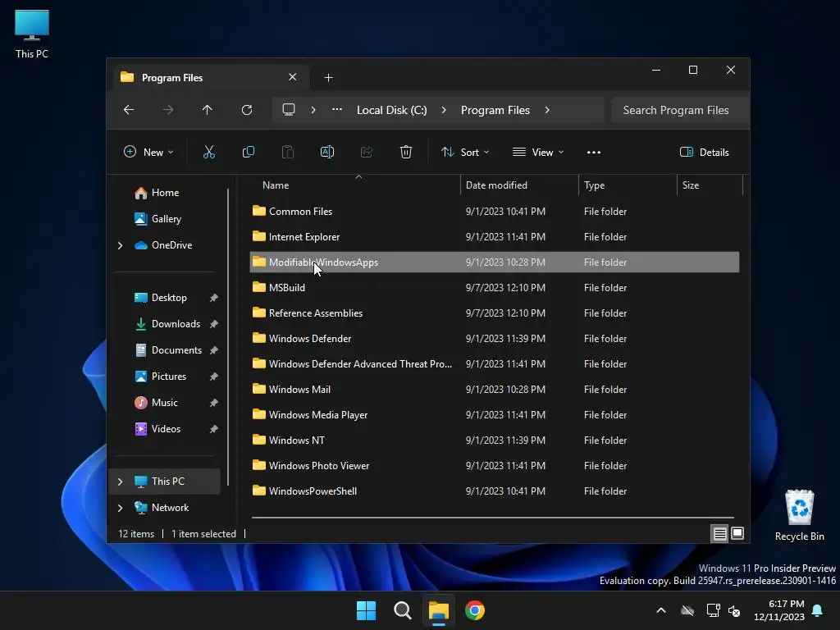Refresh the Program Files folder
840x630 pixels.
246,110
